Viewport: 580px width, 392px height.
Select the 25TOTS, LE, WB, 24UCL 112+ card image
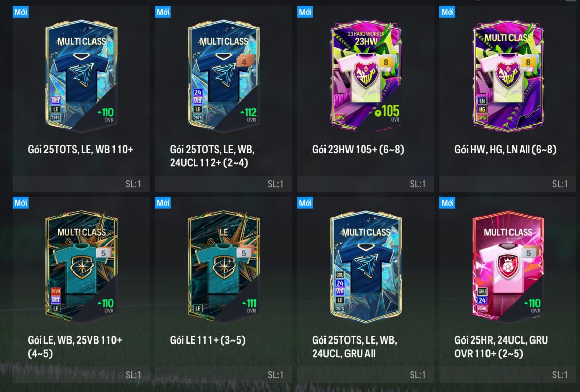(x=223, y=76)
